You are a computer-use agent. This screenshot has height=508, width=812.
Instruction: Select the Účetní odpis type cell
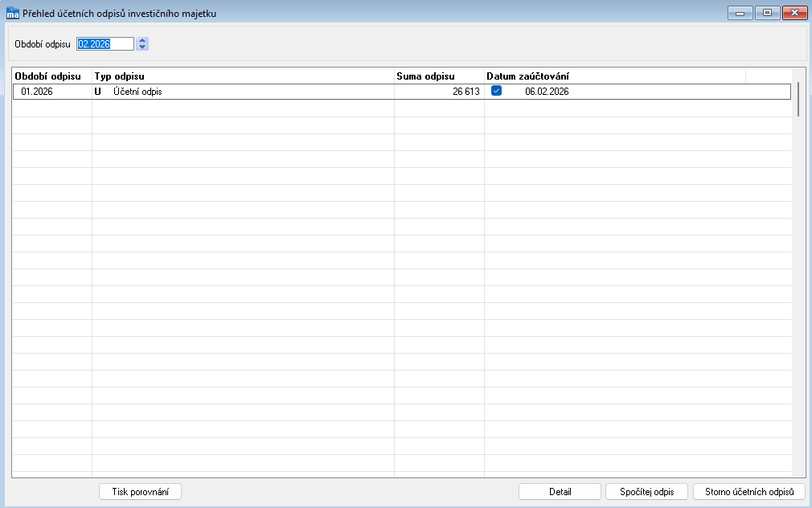(243, 92)
